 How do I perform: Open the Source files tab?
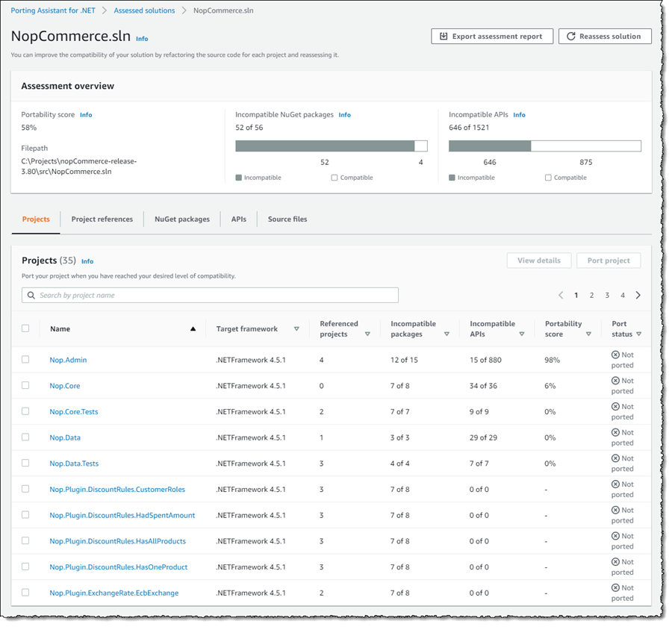point(287,219)
